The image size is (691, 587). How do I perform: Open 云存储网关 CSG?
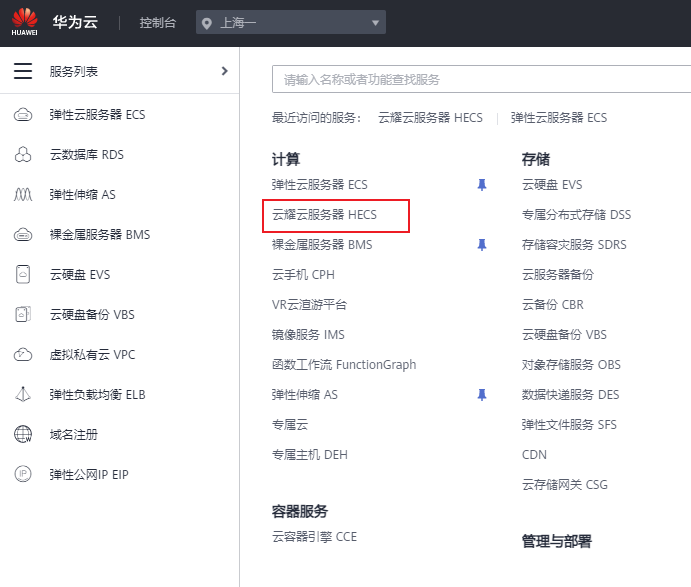pyautogui.click(x=565, y=484)
